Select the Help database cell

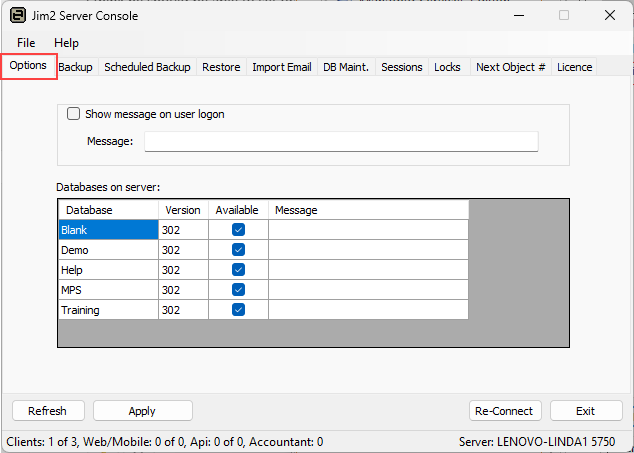coord(108,270)
